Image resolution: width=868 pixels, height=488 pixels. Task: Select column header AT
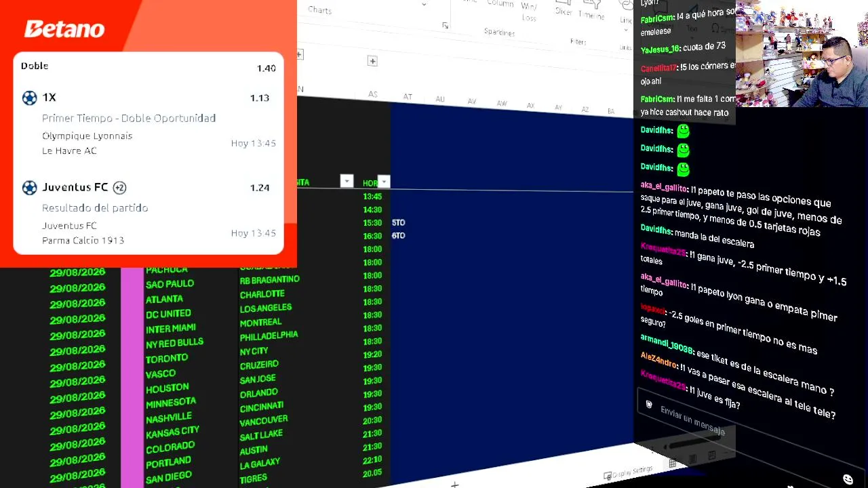click(408, 97)
